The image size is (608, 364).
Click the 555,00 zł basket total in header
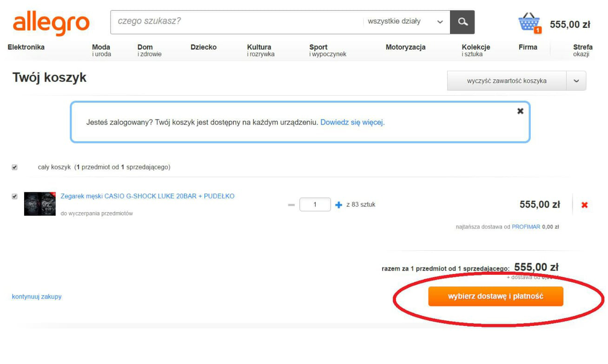570,25
